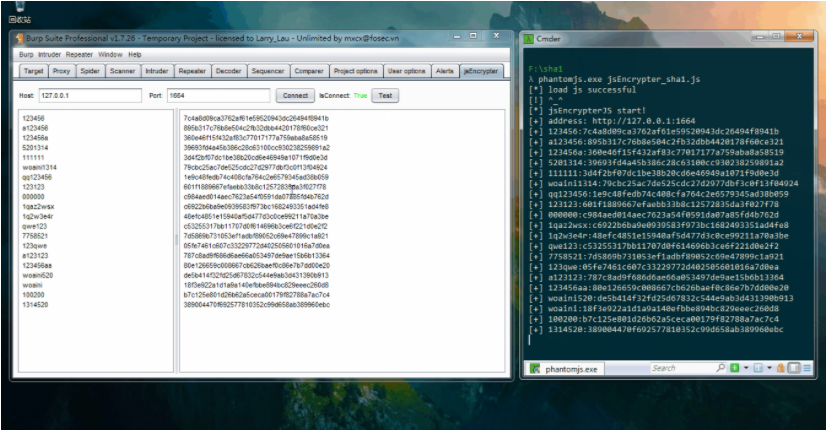The width and height of the screenshot is (826, 430).
Task: Switch to the User options tab
Action: (x=406, y=71)
